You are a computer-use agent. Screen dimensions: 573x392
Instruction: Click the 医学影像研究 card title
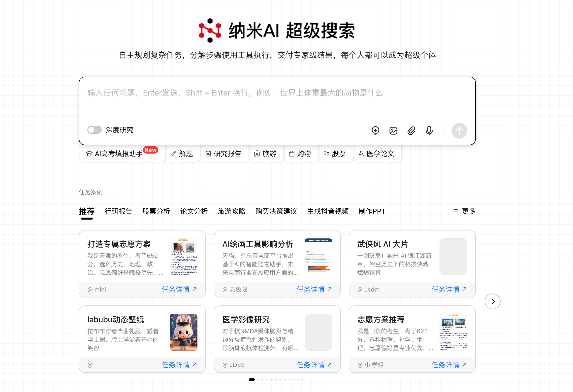246,320
